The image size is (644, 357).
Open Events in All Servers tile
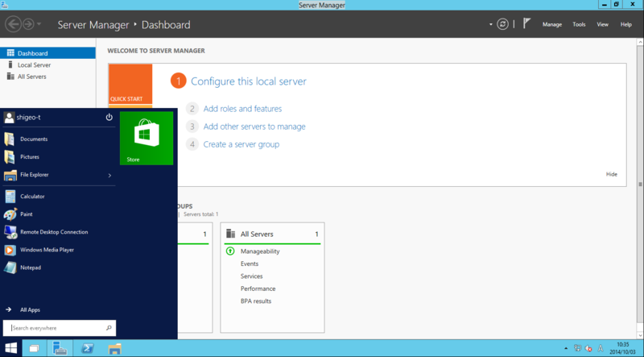click(250, 264)
